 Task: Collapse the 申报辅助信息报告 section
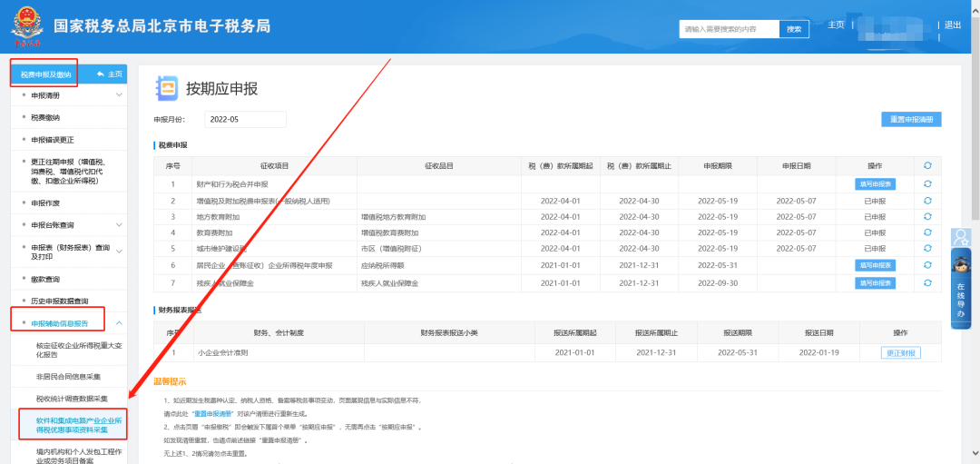pos(119,323)
